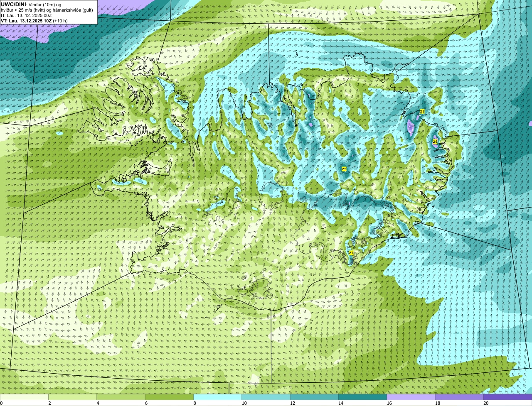The image size is (532, 406).
Task: Select the 12–14 m/s teal legend band
Action: pyautogui.click(x=315, y=397)
